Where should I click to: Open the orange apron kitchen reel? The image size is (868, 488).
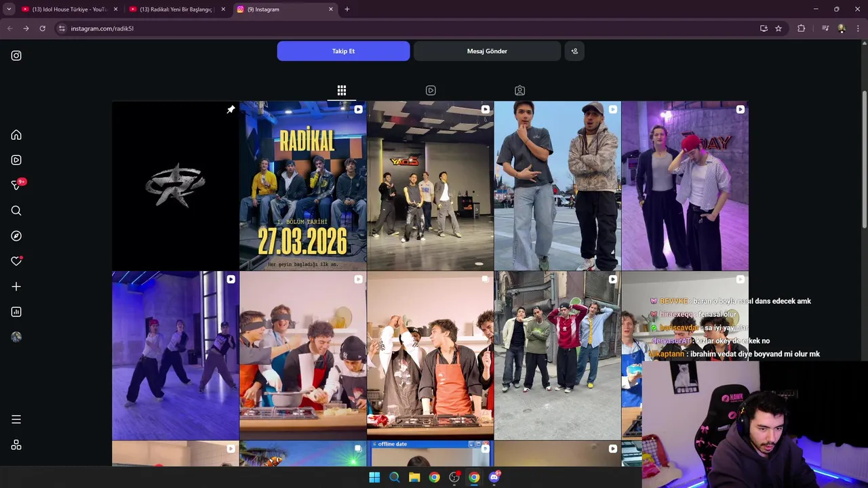(430, 356)
